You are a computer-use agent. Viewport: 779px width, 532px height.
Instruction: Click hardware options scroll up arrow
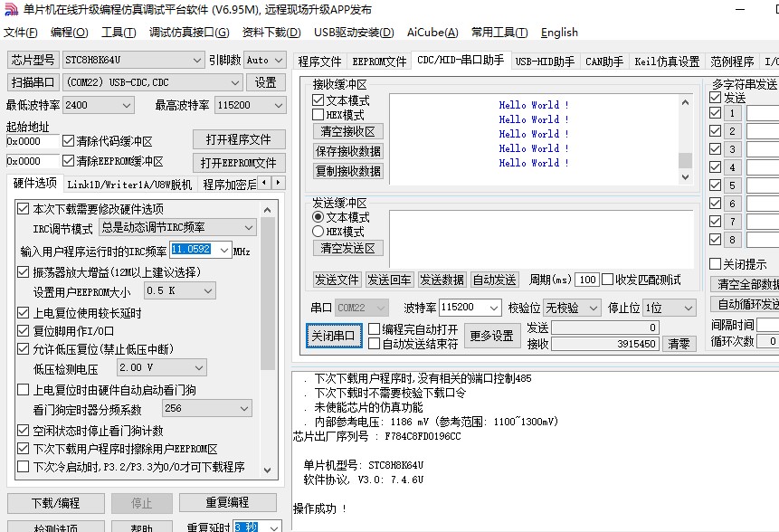click(267, 210)
